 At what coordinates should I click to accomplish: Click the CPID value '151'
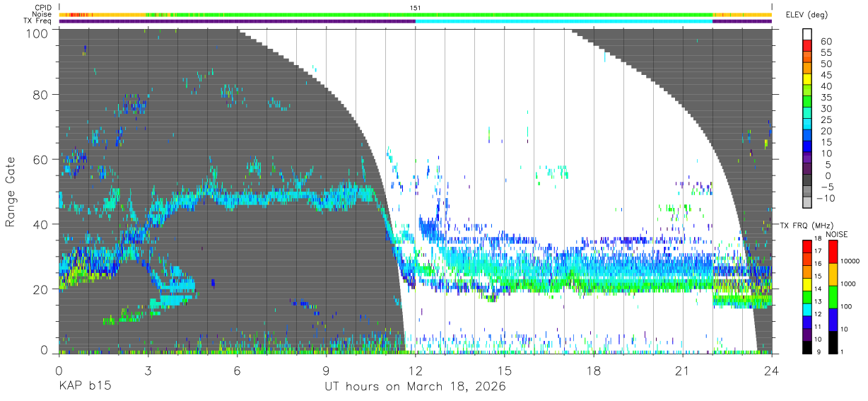tap(416, 8)
